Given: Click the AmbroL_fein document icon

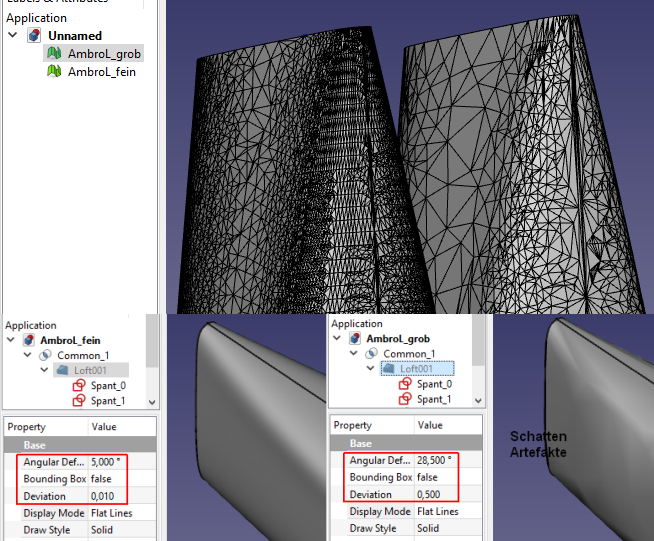Looking at the screenshot, I should point(28,340).
